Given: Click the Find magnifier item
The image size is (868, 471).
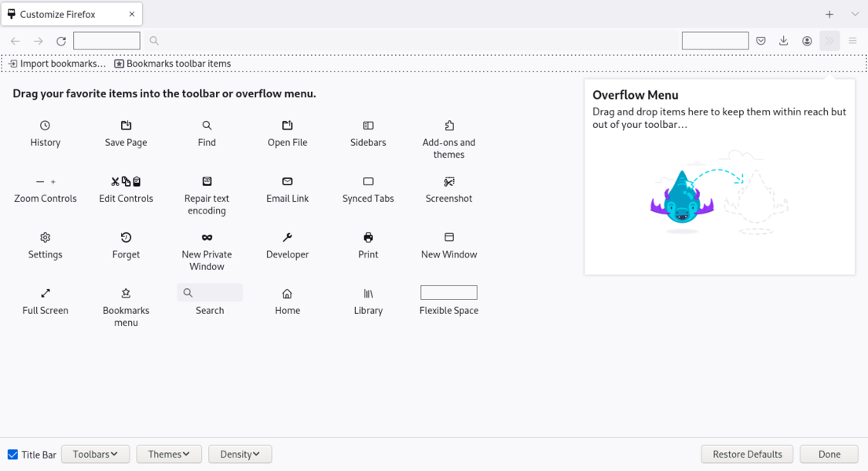Looking at the screenshot, I should 207,126.
